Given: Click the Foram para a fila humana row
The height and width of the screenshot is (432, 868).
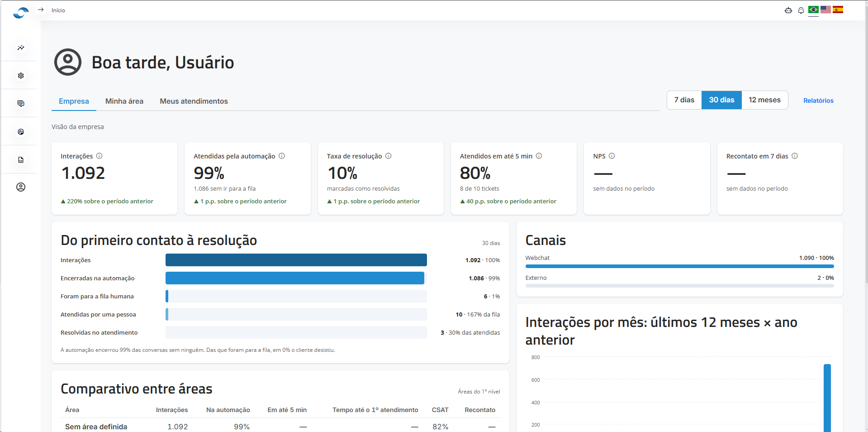Looking at the screenshot, I should pos(280,296).
